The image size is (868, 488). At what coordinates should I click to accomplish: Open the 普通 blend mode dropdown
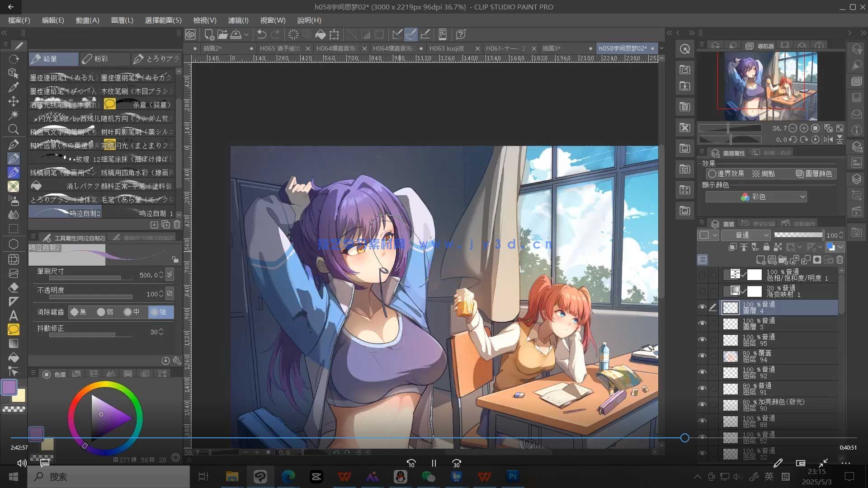coord(745,235)
